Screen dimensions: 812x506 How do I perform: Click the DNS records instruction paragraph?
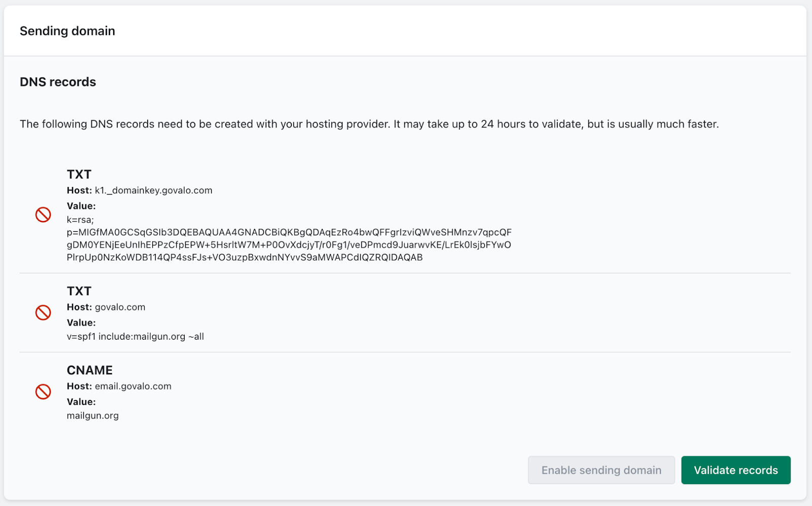coord(369,124)
